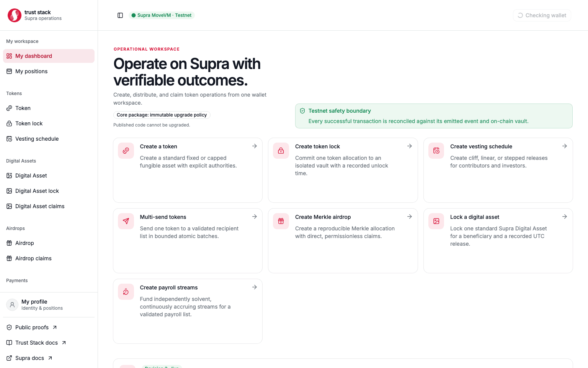Open Digital Asset lock page
The height and width of the screenshot is (368, 588).
49,191
